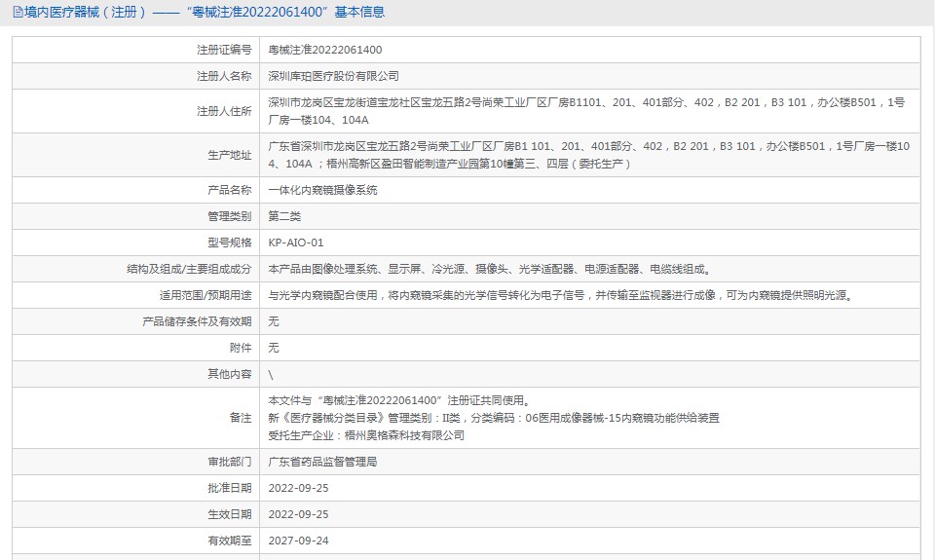Select the label '注册人名称'
This screenshot has height=560, width=935.
[224, 76]
